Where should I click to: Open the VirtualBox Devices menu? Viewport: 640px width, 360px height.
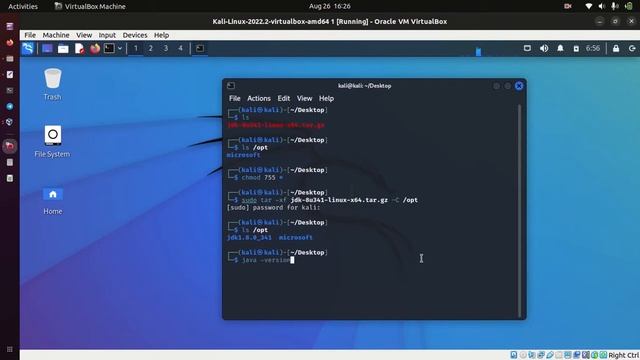pos(135,35)
